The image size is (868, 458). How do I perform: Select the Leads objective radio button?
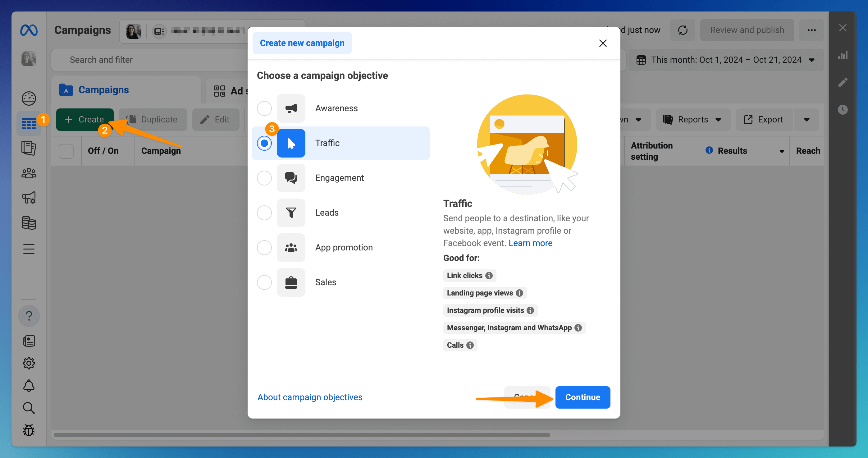[264, 213]
